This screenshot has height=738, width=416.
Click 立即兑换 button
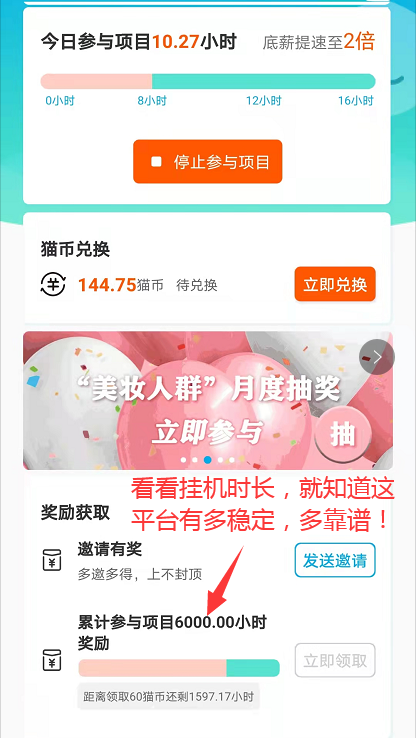335,284
